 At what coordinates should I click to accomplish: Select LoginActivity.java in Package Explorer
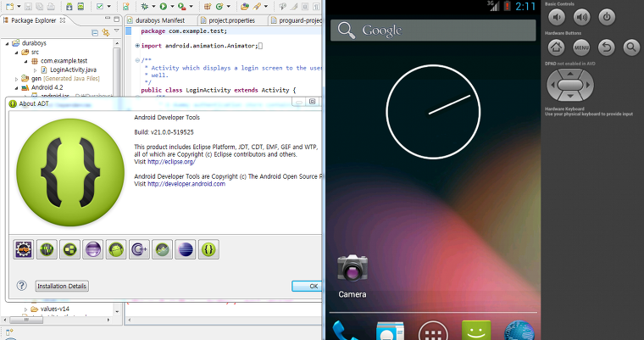tap(68, 70)
